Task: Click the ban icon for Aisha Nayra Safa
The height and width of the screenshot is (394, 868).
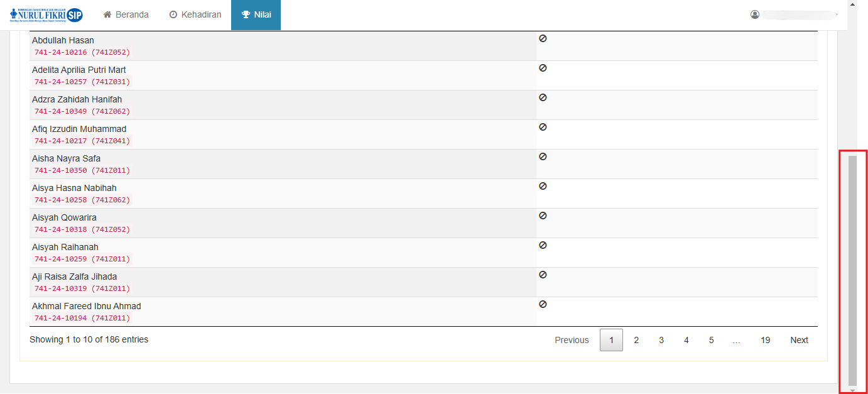Action: click(x=543, y=156)
